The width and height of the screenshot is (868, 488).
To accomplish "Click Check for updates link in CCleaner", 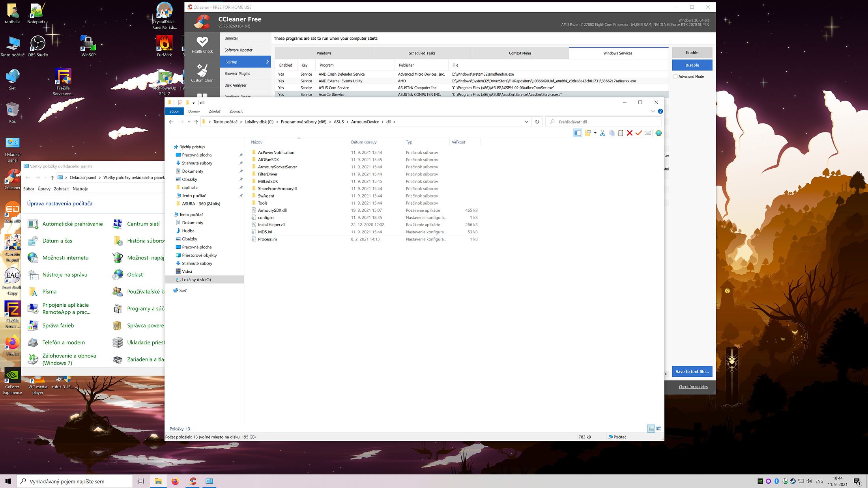I will click(x=693, y=387).
